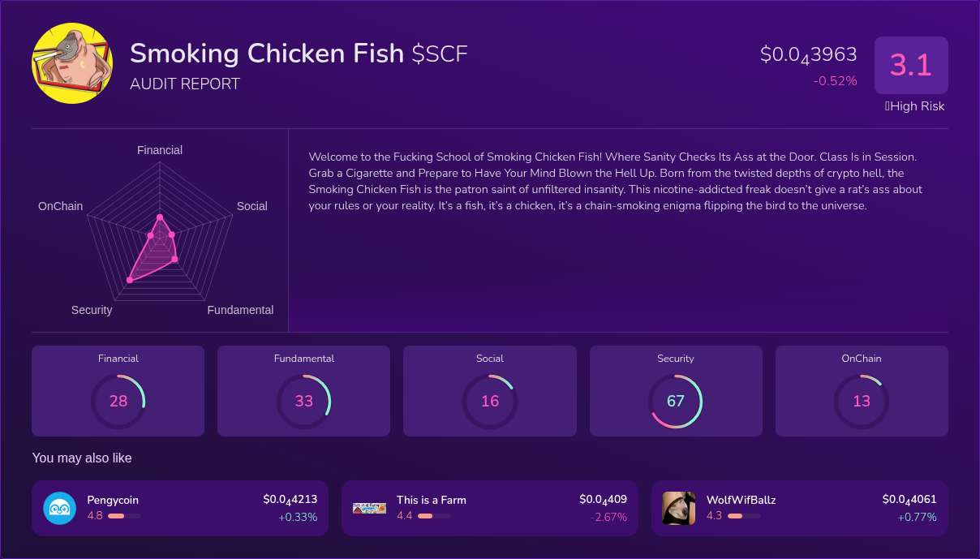Click the Financial axis label on the radar chart
This screenshot has height=559, width=980.
(159, 150)
